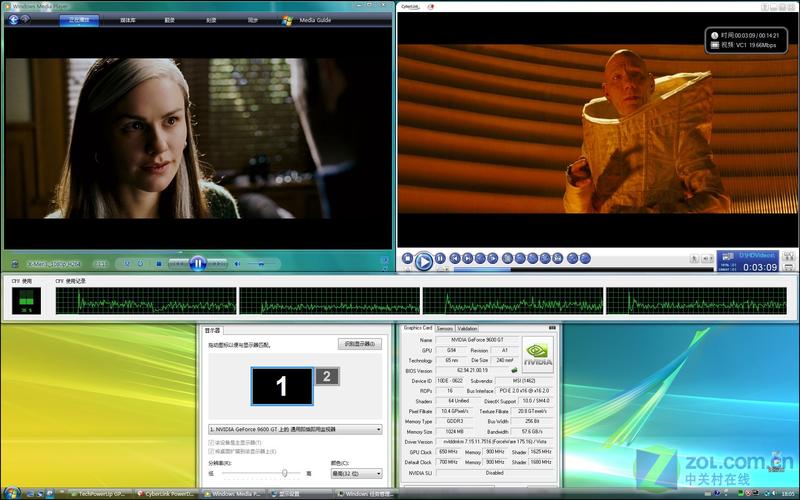The width and height of the screenshot is (800, 500).
Task: Open the Library tab in Media Player
Action: [128, 20]
